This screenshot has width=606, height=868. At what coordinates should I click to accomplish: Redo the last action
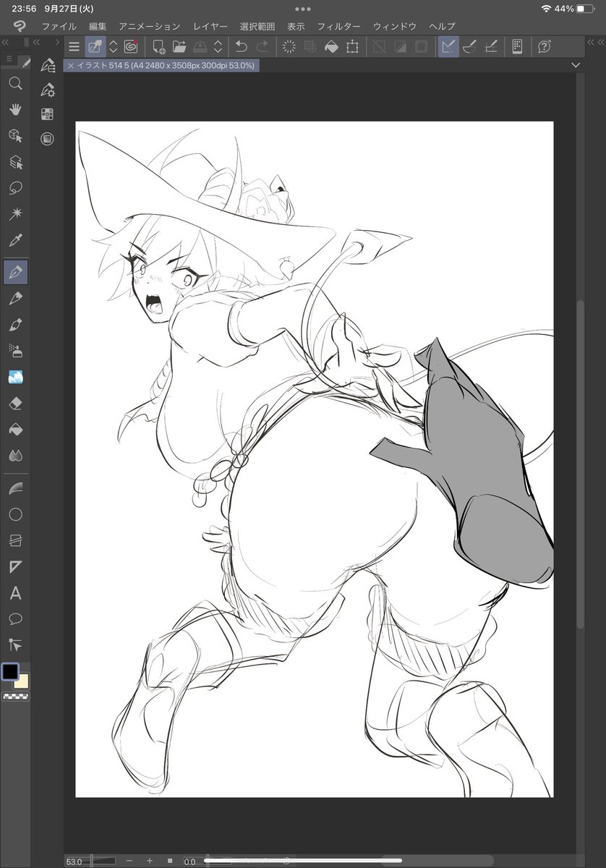(x=262, y=47)
